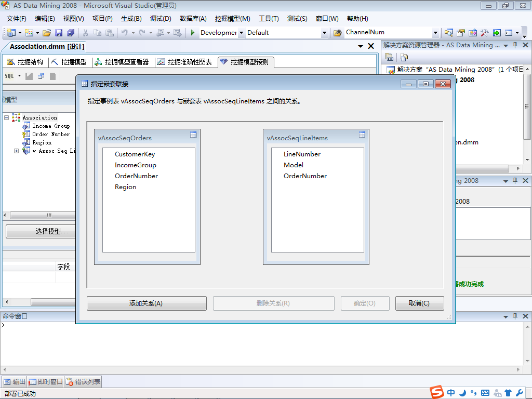Click the Add New Item toolbar icon
The width and height of the screenshot is (532, 399).
(29, 33)
